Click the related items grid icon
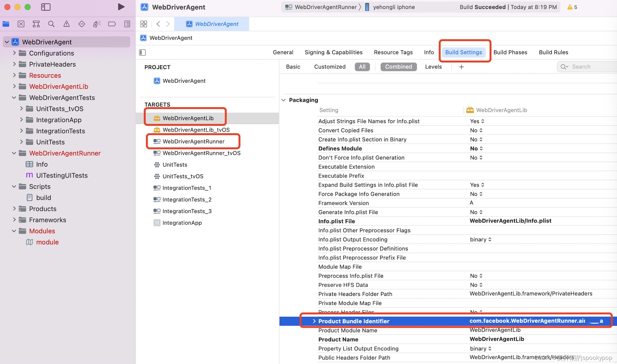This screenshot has width=617, height=364. pos(144,24)
